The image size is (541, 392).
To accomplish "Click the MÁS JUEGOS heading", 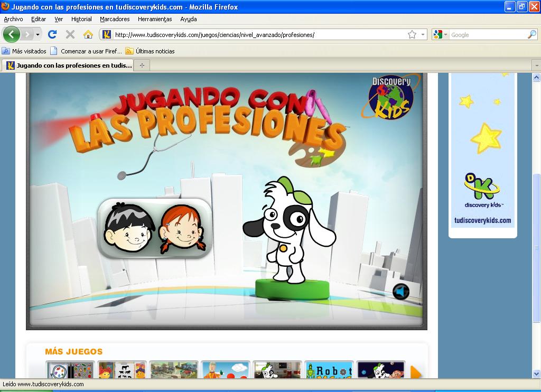I will click(74, 351).
